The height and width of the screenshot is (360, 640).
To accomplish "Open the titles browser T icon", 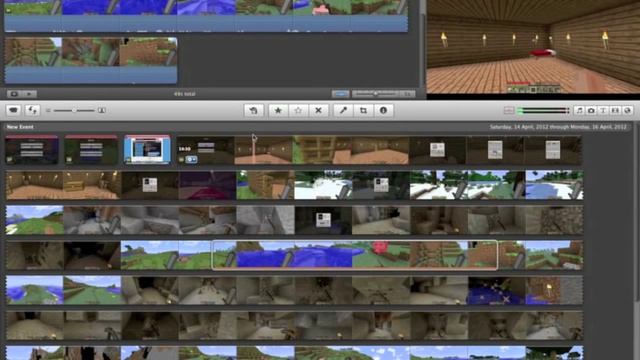I will 603,110.
